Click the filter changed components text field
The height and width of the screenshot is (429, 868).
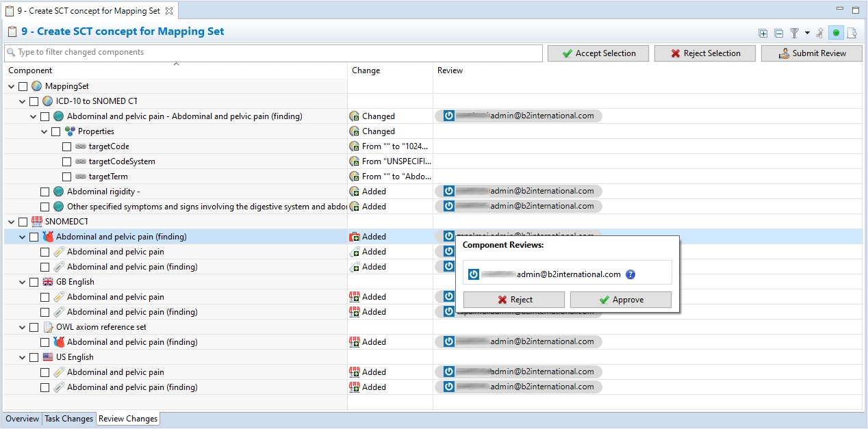274,53
